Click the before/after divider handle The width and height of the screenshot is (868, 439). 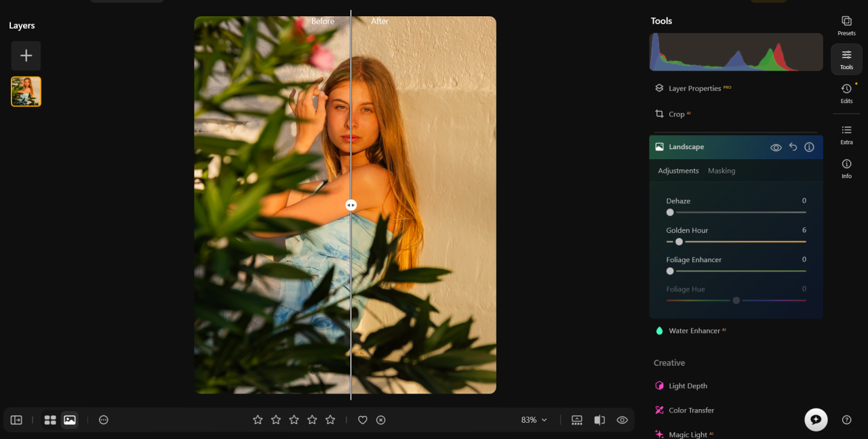tap(351, 205)
